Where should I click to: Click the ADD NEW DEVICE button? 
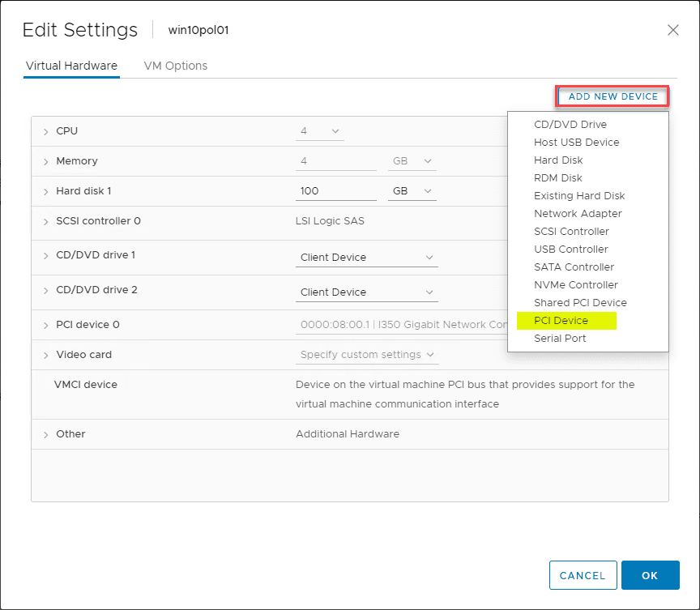click(613, 96)
